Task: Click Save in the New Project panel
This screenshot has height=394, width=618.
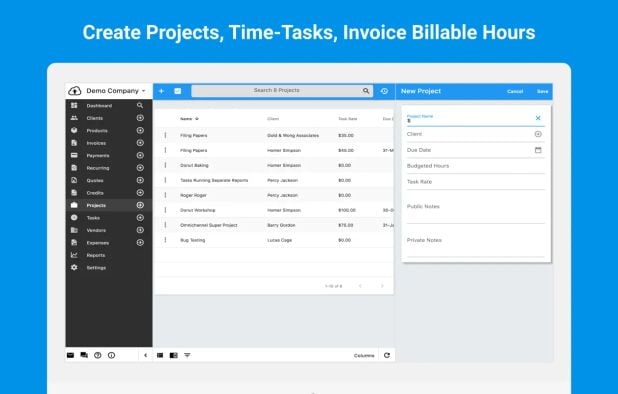Action: click(x=542, y=91)
